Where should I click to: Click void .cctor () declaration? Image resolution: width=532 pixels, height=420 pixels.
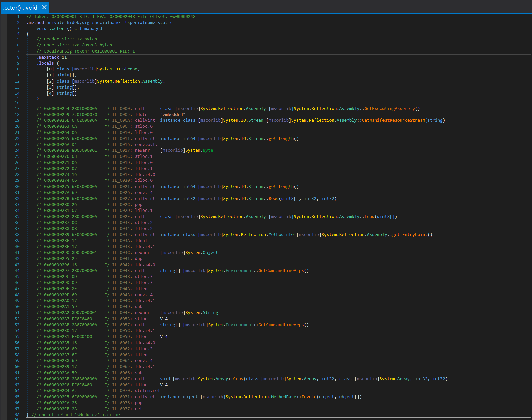click(x=69, y=28)
